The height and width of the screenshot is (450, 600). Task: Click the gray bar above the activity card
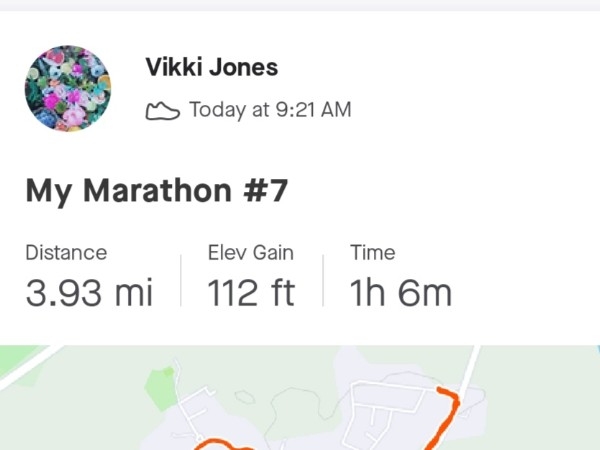click(300, 5)
